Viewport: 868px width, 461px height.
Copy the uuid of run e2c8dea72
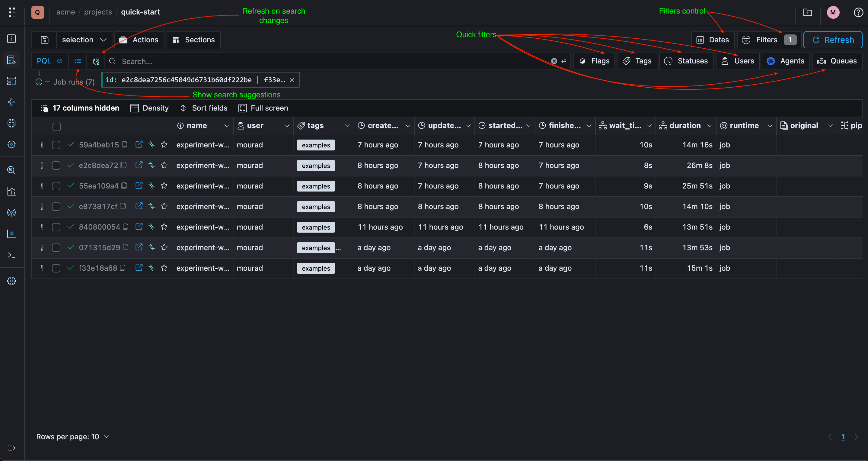click(x=124, y=165)
